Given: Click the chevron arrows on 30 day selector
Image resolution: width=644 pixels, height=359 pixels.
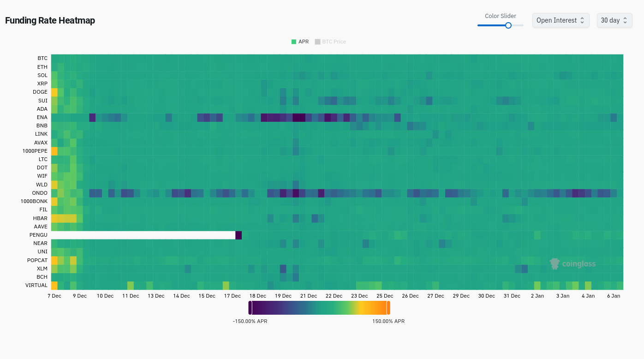Looking at the screenshot, I should pos(625,20).
